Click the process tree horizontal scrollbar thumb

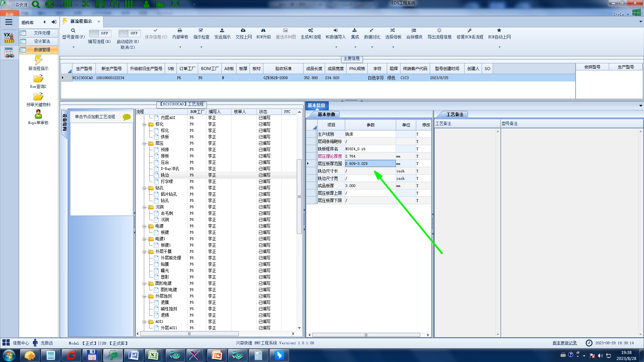[190, 334]
